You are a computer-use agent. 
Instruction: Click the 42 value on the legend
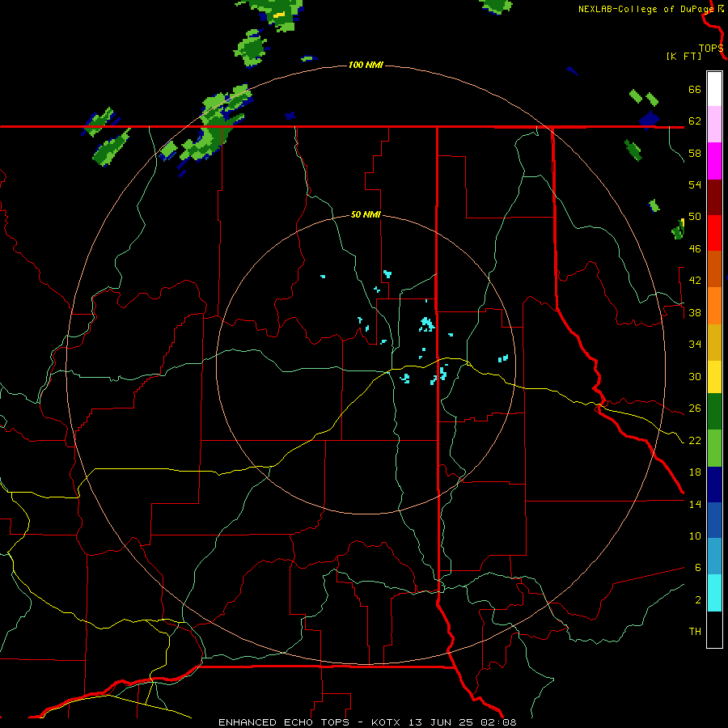(695, 281)
